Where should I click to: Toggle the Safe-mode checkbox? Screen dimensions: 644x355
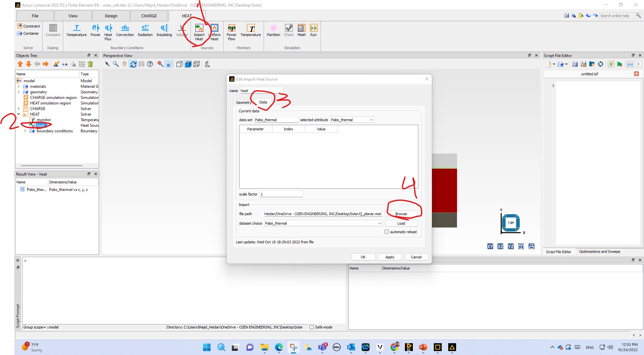(x=312, y=327)
